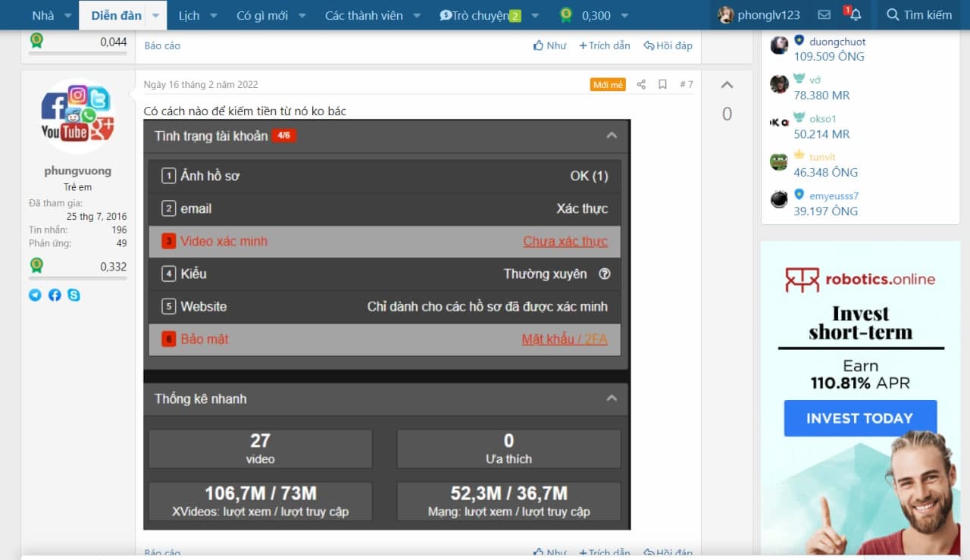Click the shield badge beside duongchuot
Screen dimensions: 970x560
coord(799,41)
